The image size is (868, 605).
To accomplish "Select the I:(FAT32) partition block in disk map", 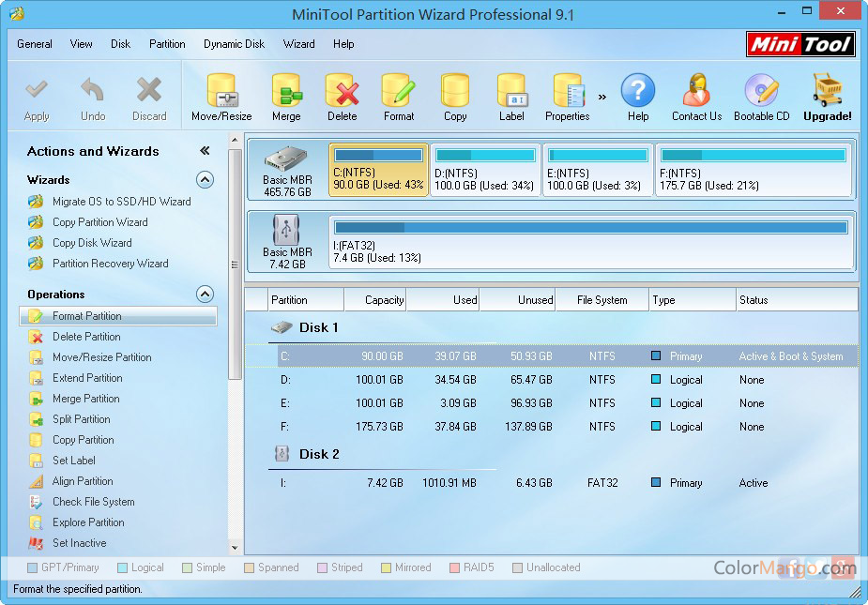I will (591, 242).
